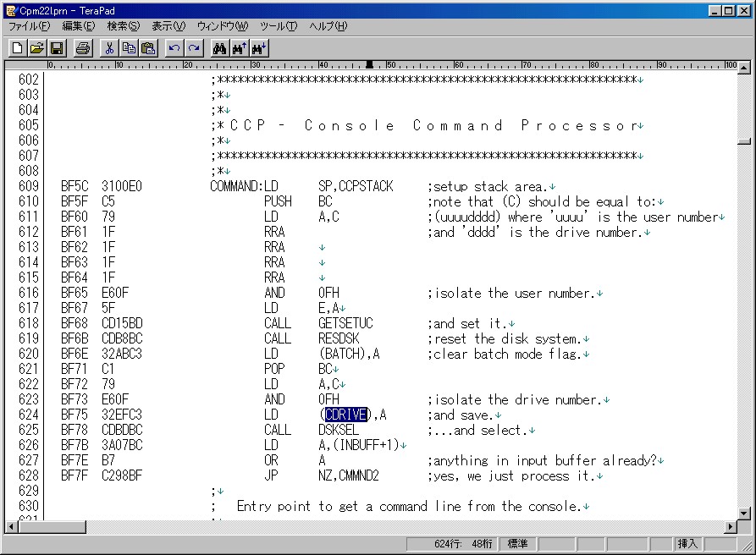Viewport: 756px width, 555px height.
Task: Print the file with the printer icon
Action: pos(83,48)
